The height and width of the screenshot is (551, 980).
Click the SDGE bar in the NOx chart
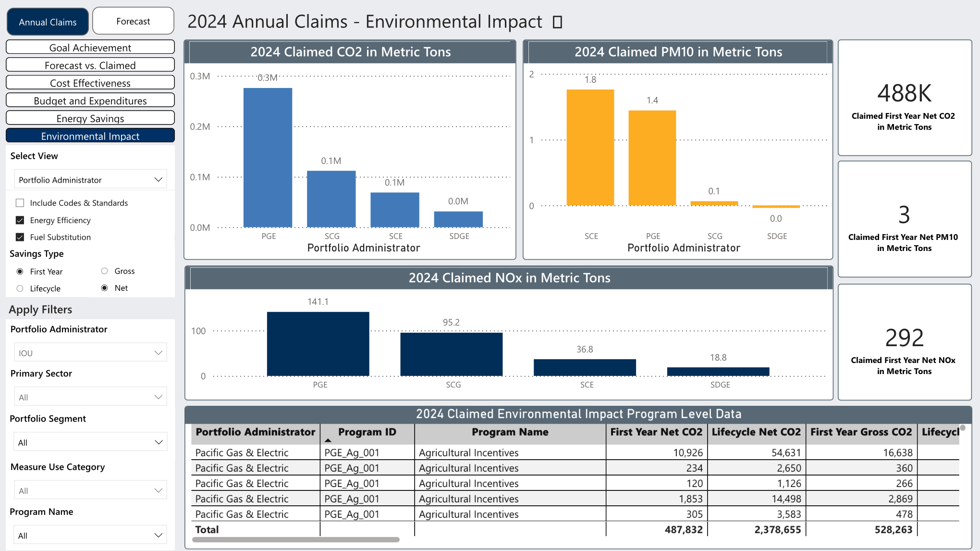(x=718, y=372)
